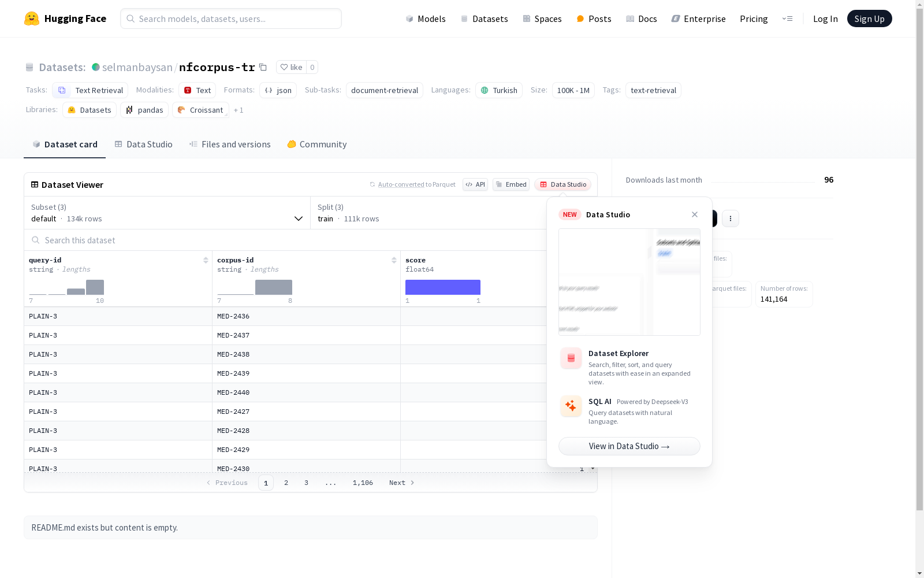Click the Log In link

[x=825, y=18]
